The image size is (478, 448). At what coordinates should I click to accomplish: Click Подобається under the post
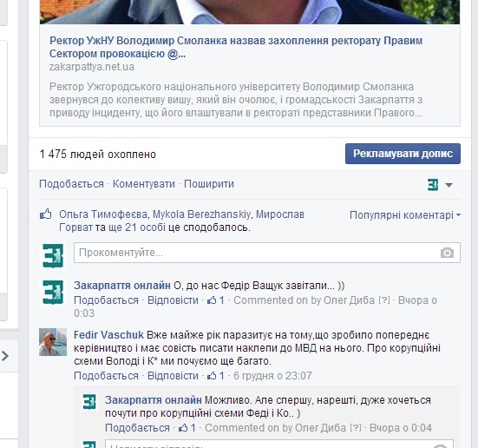(x=71, y=184)
